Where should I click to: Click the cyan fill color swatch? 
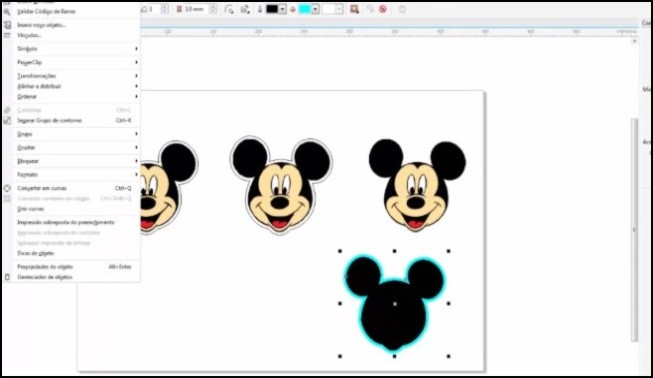[305, 9]
